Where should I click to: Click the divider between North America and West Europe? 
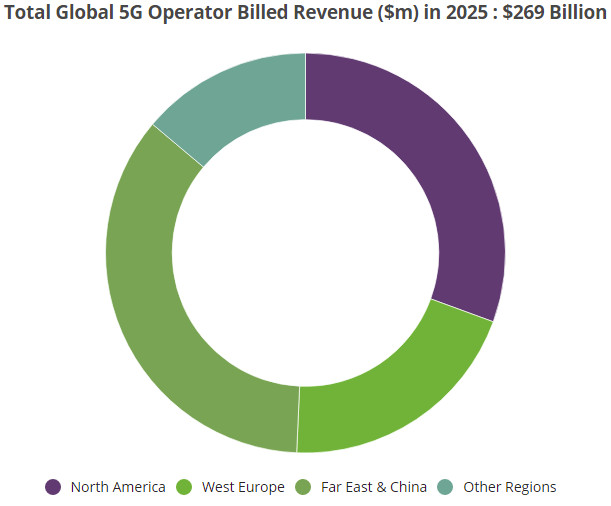[462, 310]
